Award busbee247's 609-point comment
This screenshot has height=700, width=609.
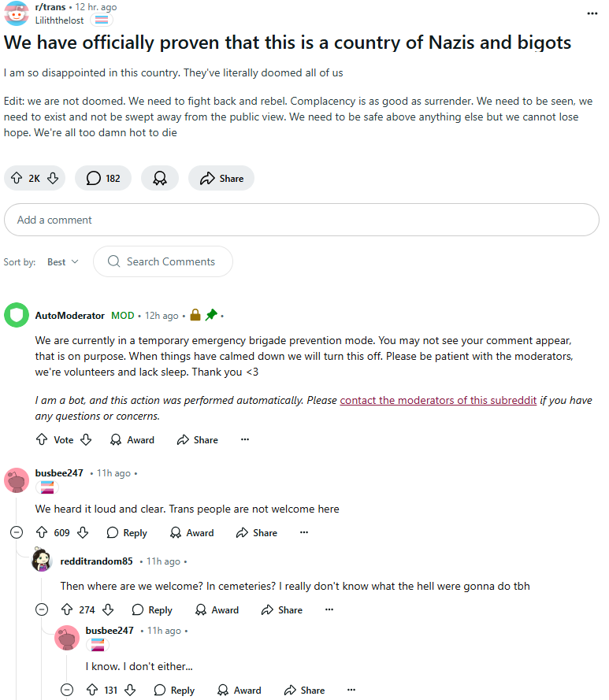(191, 533)
